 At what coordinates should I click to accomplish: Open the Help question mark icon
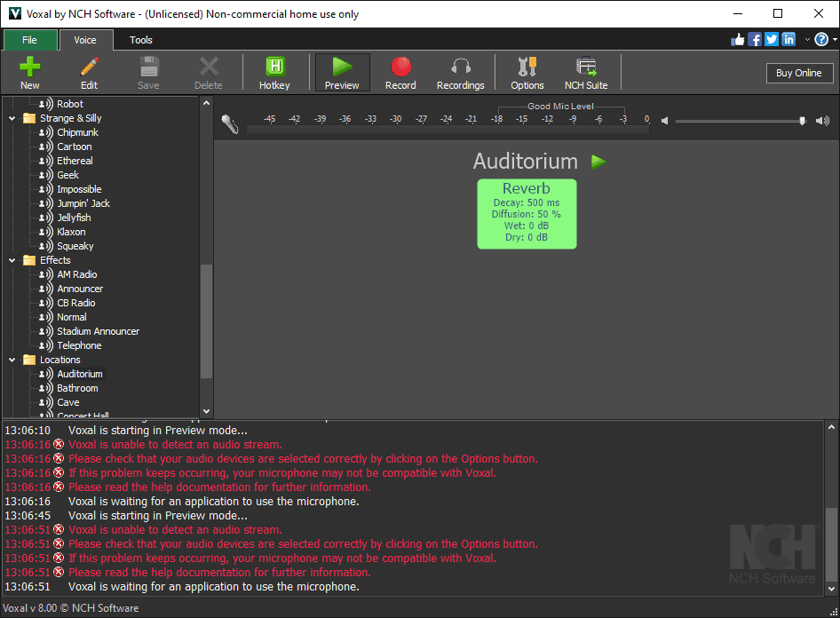821,40
